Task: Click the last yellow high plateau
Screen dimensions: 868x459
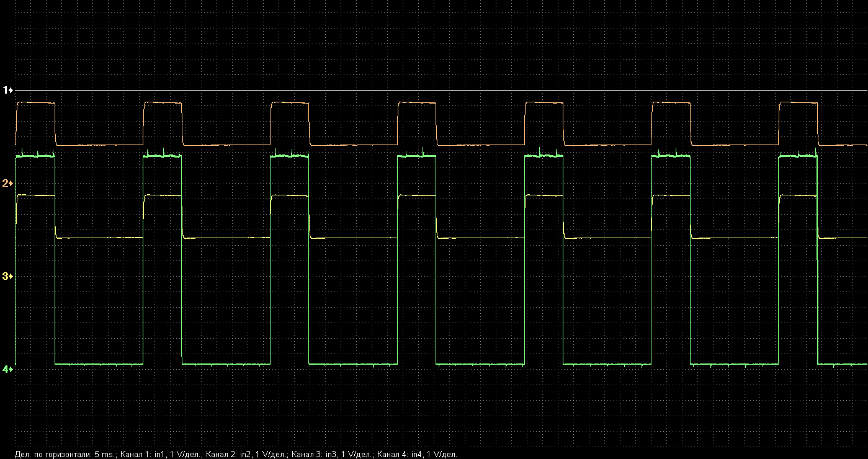Action: point(799,195)
